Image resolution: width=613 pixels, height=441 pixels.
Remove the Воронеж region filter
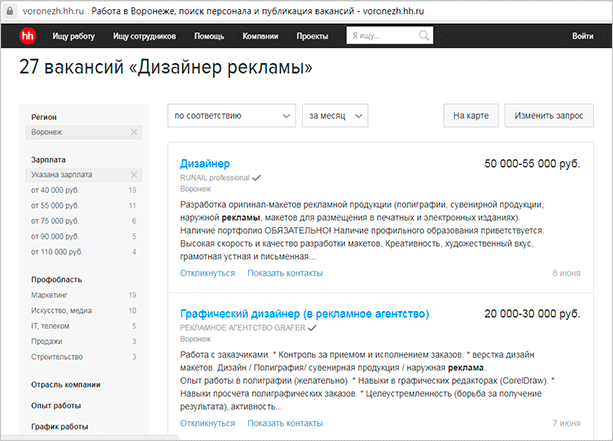(x=134, y=132)
